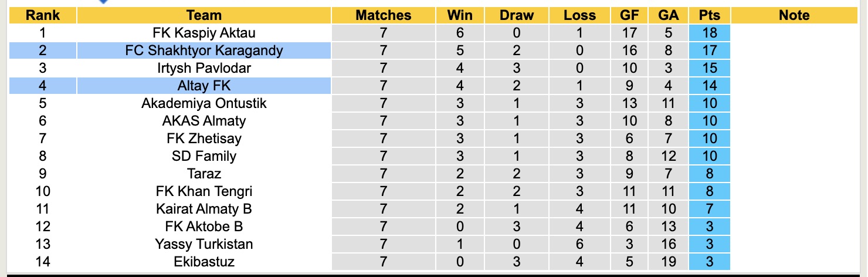Click the Note column header
Viewport: 868px width, 277px height.
794,16
